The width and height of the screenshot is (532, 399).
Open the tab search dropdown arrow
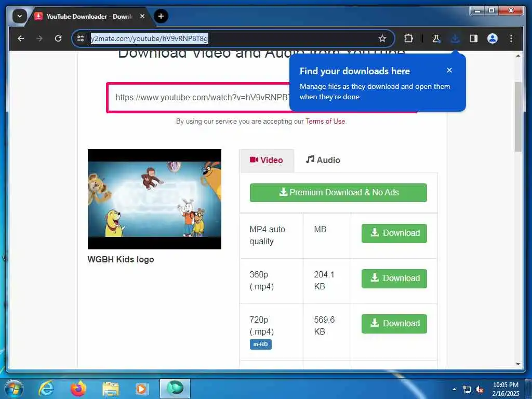click(x=20, y=16)
